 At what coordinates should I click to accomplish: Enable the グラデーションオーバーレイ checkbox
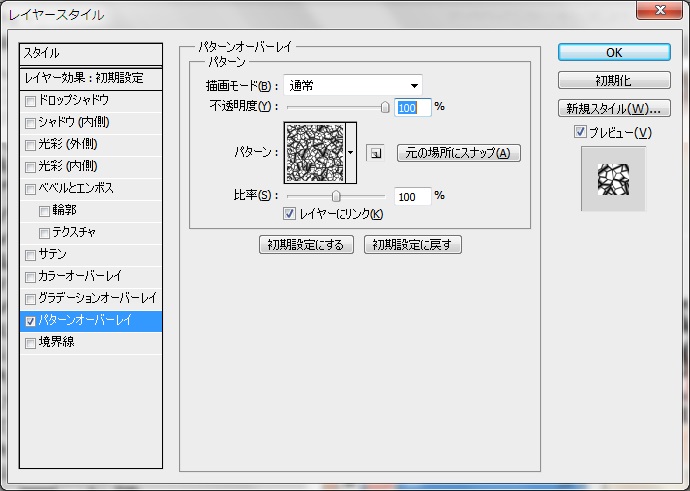point(30,299)
